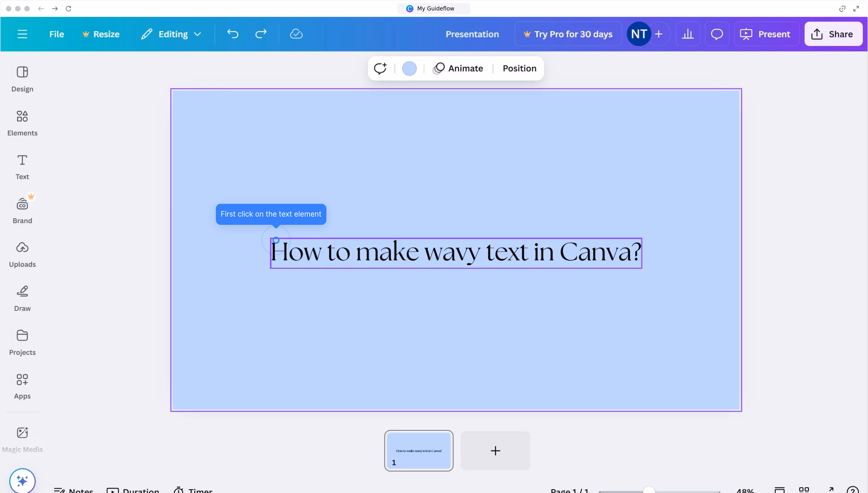Open the Elements panel
The height and width of the screenshot is (493, 868).
point(22,123)
